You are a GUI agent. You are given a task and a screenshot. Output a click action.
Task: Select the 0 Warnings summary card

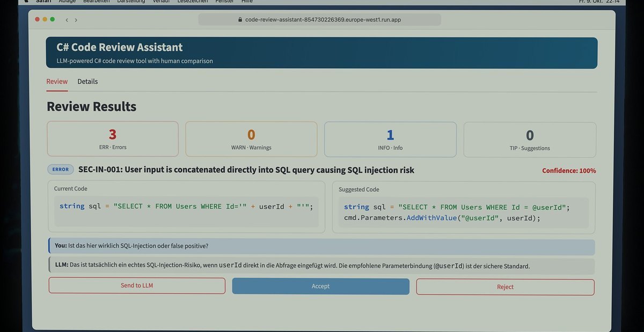[251, 139]
